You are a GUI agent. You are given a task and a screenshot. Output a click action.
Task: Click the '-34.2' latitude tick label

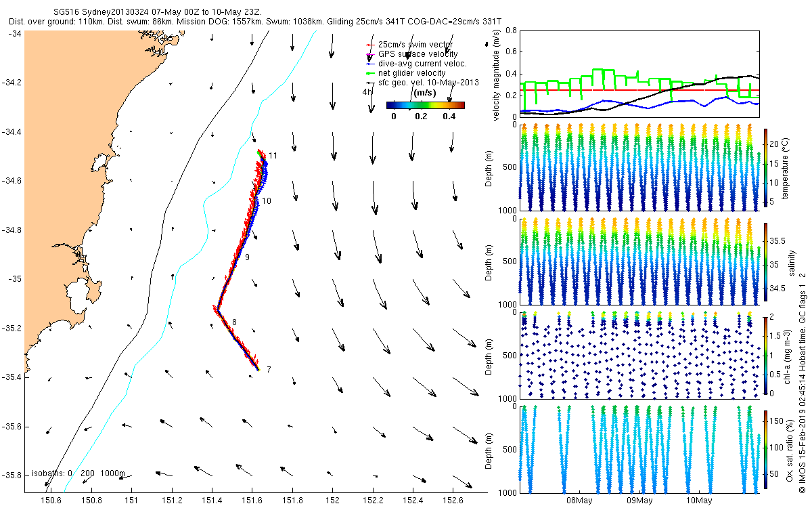pos(12,83)
